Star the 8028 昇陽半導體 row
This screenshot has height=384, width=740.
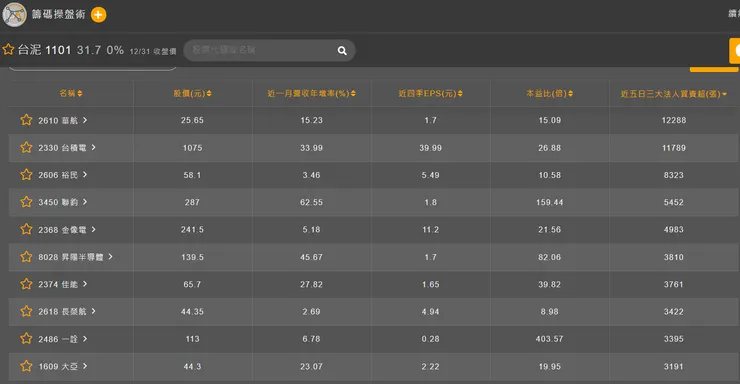click(26, 257)
